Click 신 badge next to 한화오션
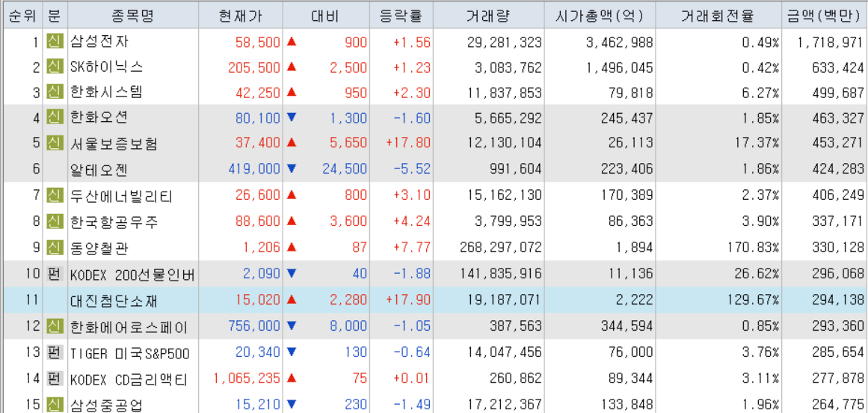The image size is (868, 413). click(x=55, y=117)
